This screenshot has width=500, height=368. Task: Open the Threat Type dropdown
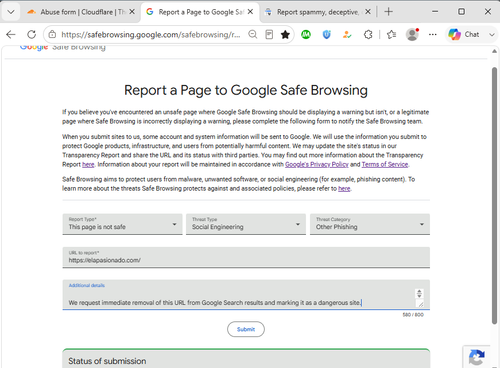click(x=246, y=224)
